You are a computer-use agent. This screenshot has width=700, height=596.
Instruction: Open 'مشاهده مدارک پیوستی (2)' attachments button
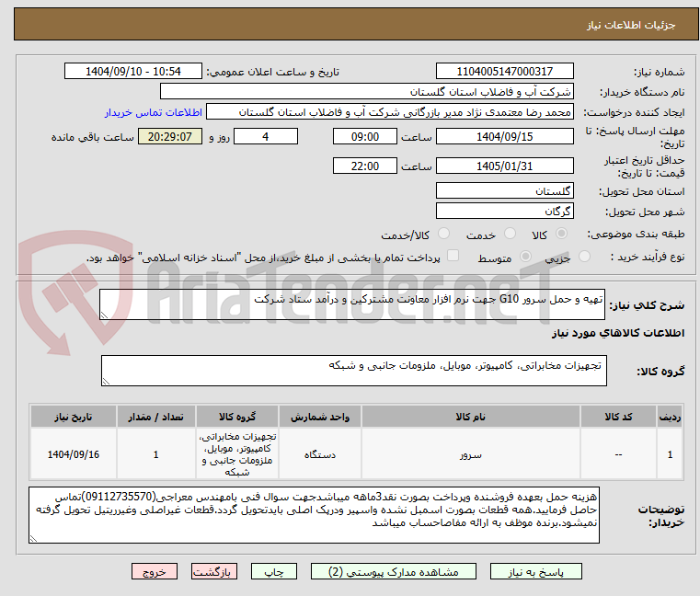(x=394, y=571)
